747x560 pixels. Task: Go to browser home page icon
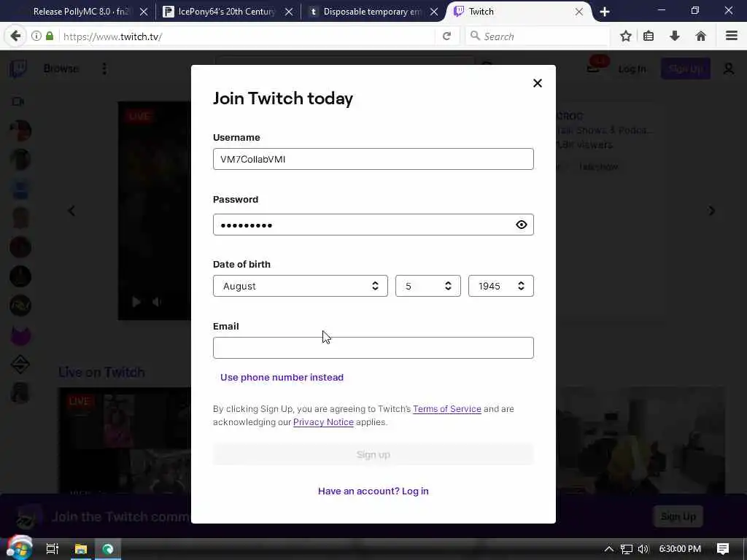(701, 36)
